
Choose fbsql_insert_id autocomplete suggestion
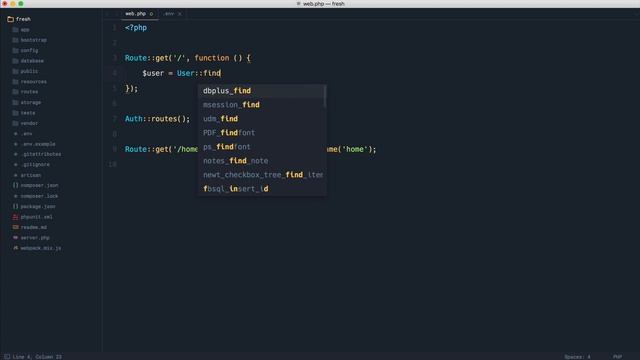tap(261, 189)
